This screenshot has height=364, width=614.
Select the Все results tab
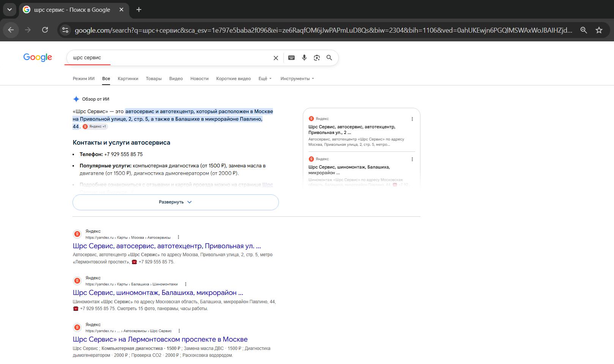[106, 79]
